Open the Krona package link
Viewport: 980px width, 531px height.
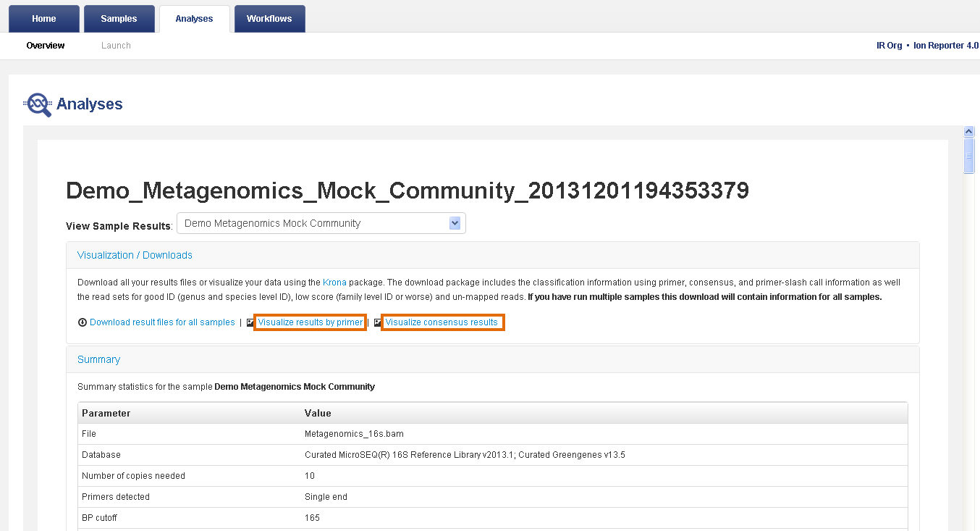click(334, 283)
